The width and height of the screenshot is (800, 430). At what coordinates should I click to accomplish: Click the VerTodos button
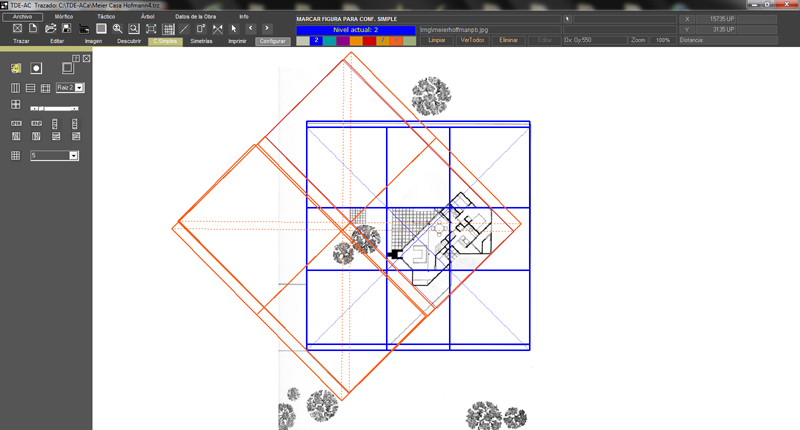coord(472,40)
